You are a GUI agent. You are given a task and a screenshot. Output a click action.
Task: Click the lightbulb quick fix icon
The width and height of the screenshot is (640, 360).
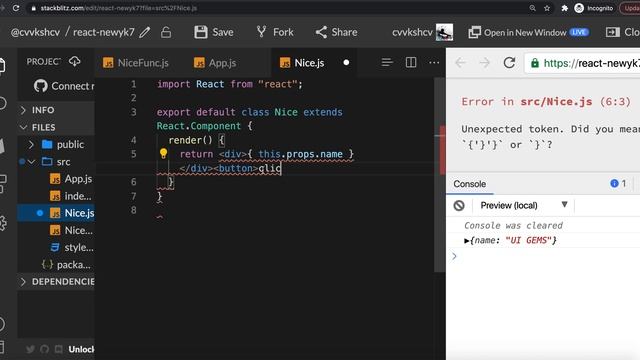pyautogui.click(x=163, y=153)
